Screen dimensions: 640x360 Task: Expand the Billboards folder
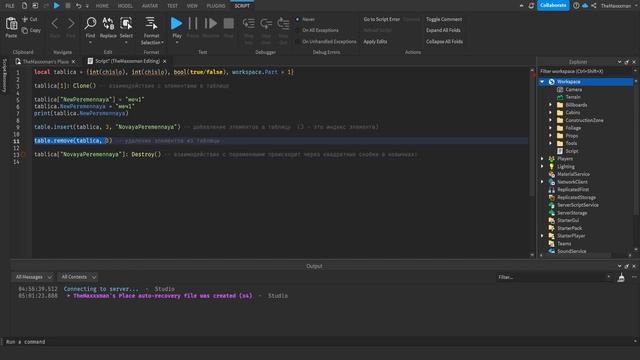click(551, 105)
